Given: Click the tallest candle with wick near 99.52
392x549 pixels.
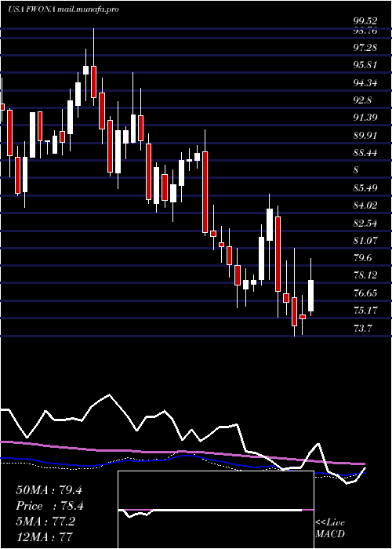Looking at the screenshot, I should click(93, 82).
